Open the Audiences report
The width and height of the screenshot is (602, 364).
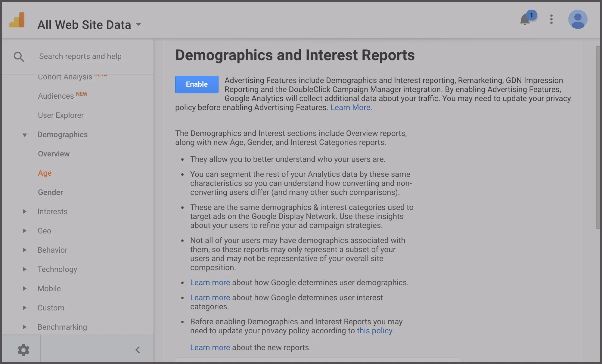coord(56,96)
